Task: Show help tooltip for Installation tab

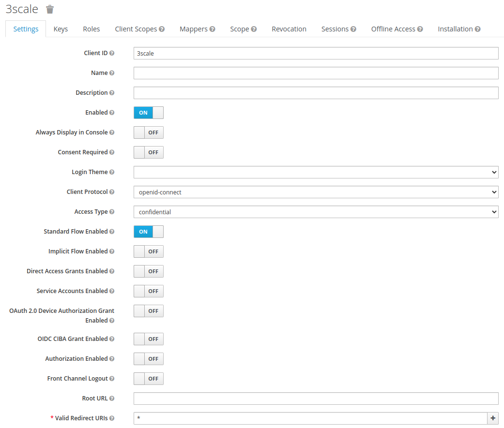Action: pyautogui.click(x=478, y=29)
